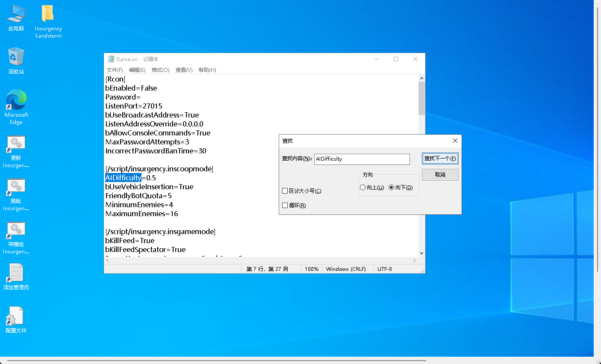Click the 'ListenPort=27015' line
The image size is (601, 364).
[x=134, y=106]
